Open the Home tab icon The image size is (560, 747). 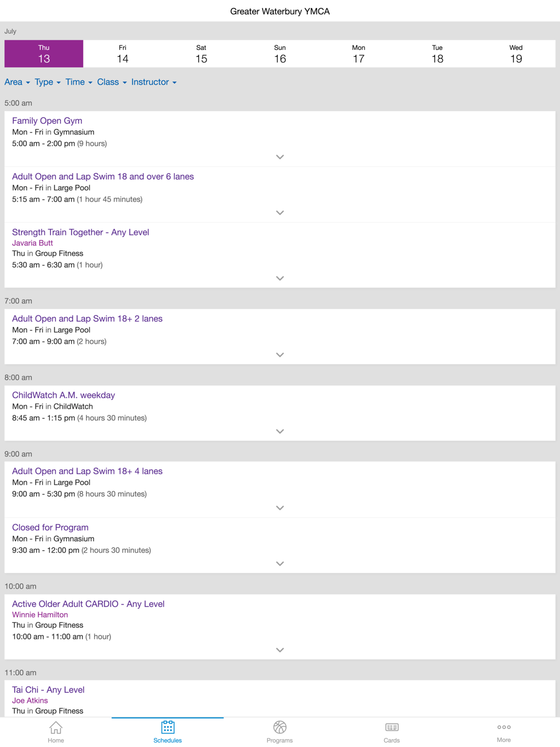(55, 727)
